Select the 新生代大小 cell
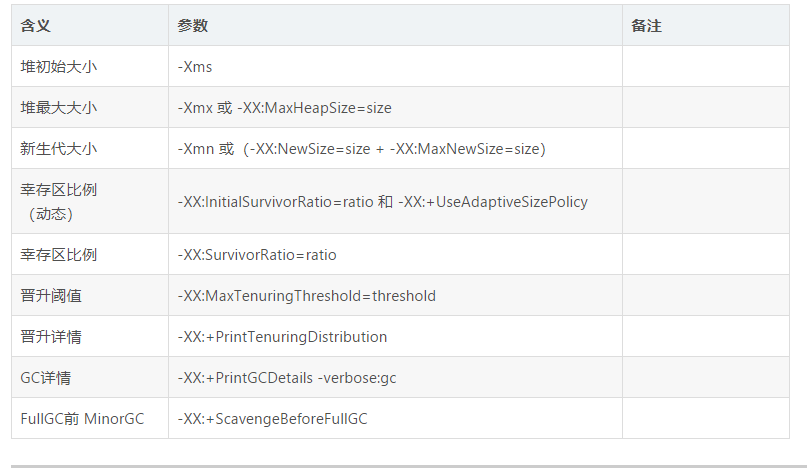807x473 pixels. pos(59,149)
